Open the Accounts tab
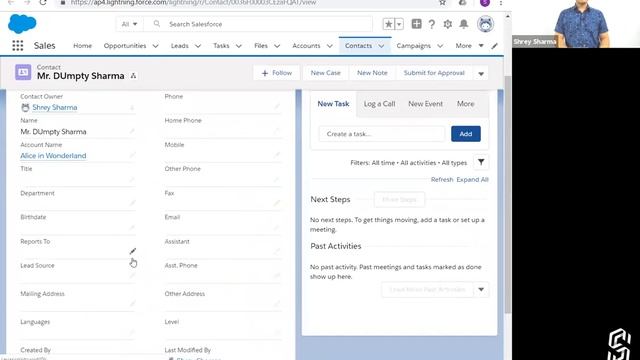Screen dimensions: 640x360 [x=306, y=46]
